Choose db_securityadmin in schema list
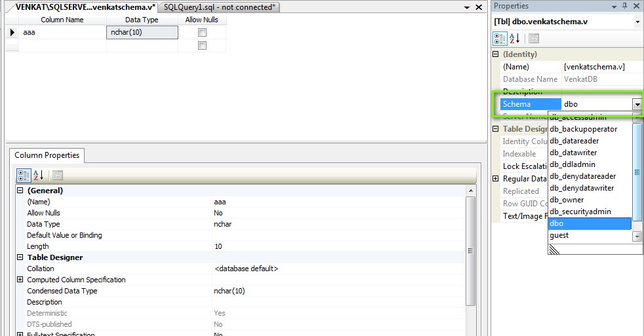The height and width of the screenshot is (336, 644). pos(590,212)
